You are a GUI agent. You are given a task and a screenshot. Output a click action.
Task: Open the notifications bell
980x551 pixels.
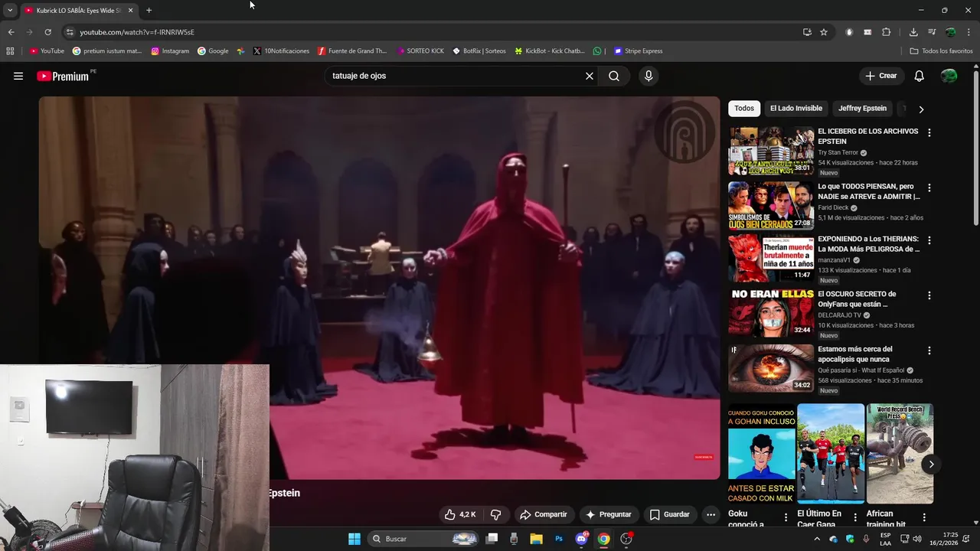pos(920,76)
